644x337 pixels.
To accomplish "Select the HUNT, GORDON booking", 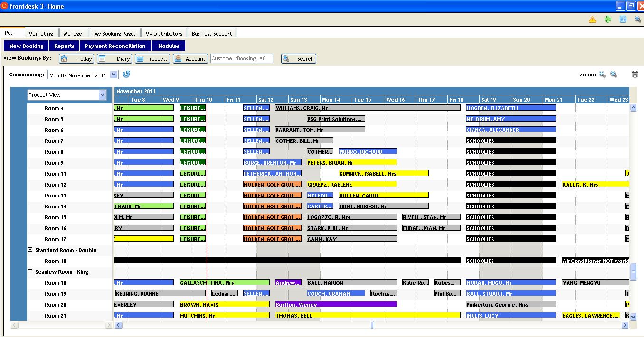I will [384, 206].
